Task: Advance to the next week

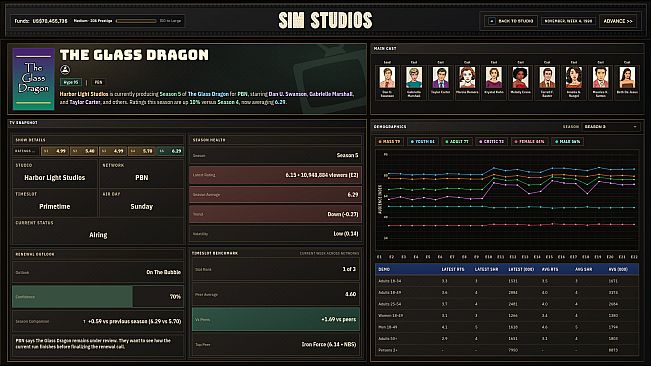Action: 618,21
